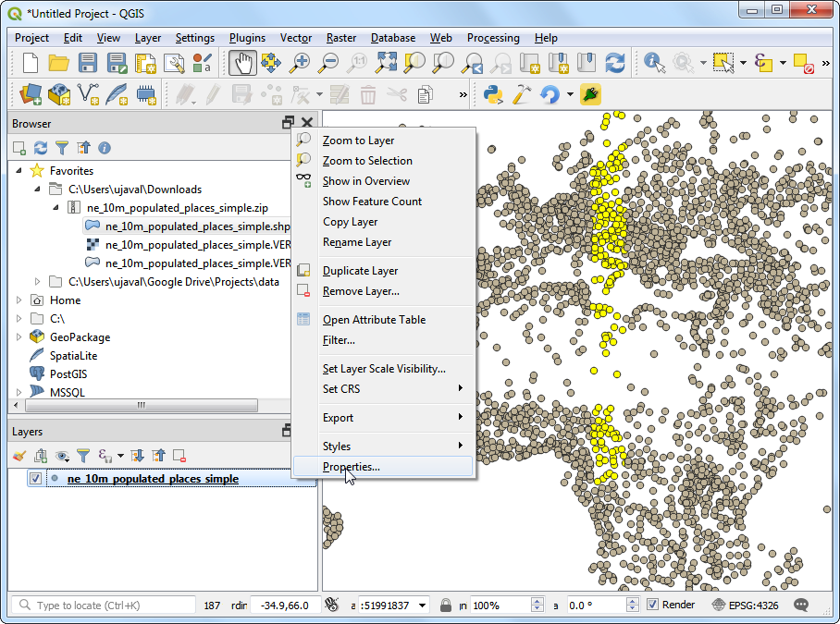Screen dimensions: 840x624
Task: Toggle the Render checkbox in status bar
Action: coord(653,605)
